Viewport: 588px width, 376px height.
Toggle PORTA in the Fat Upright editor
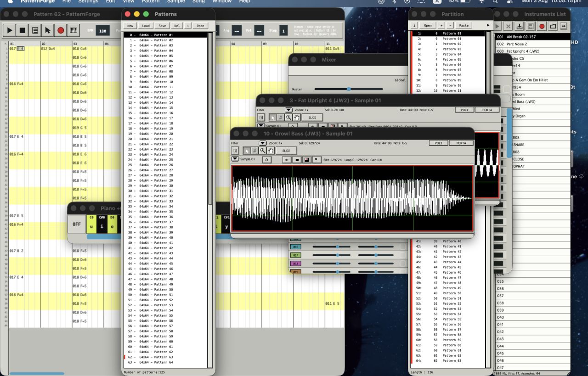tap(487, 110)
